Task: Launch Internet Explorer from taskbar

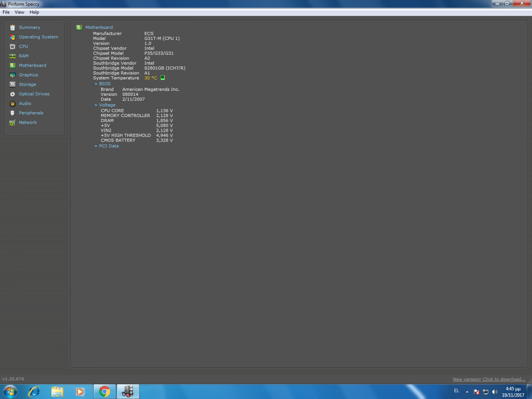Action: (x=34, y=391)
